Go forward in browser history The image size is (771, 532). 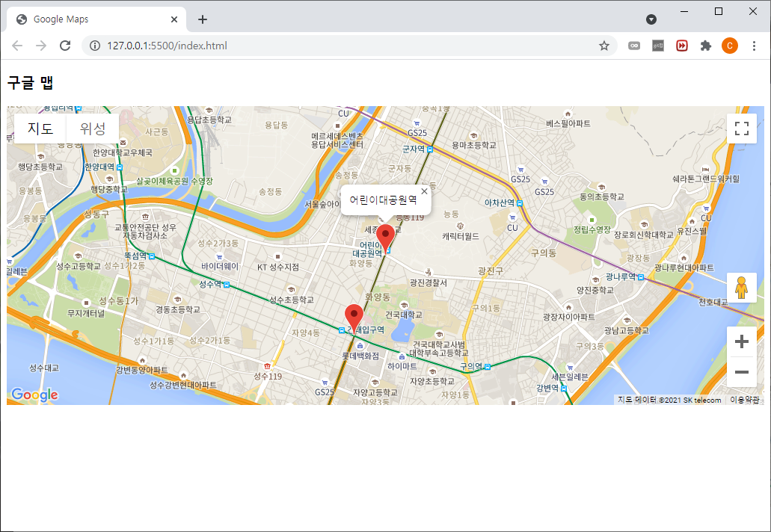(41, 46)
